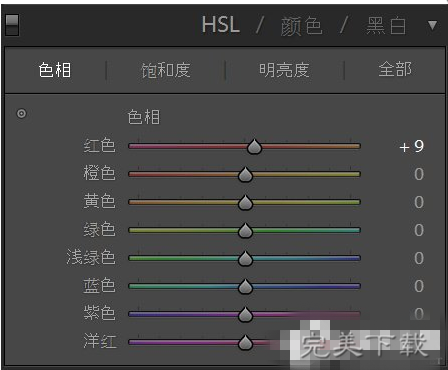
Task: Click the +9 value field for 红色
Action: click(x=412, y=146)
